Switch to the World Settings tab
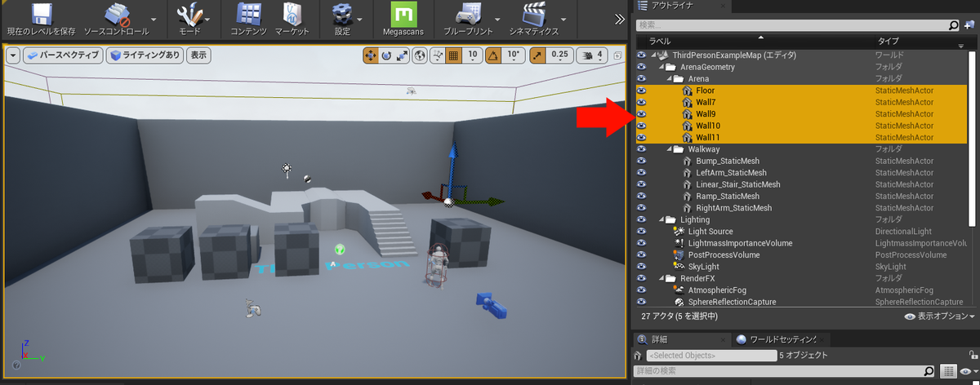This screenshot has width=980, height=385. click(782, 339)
